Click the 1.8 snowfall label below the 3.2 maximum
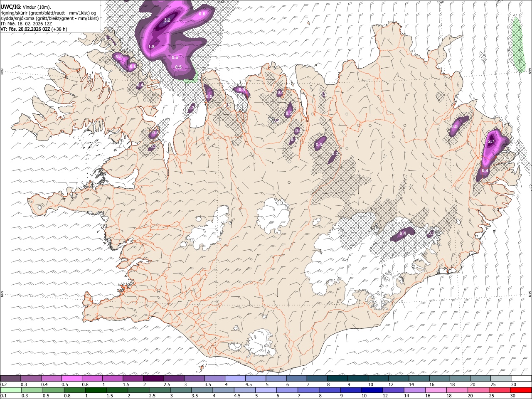Image resolution: width=532 pixels, height=399 pixels. point(151,47)
